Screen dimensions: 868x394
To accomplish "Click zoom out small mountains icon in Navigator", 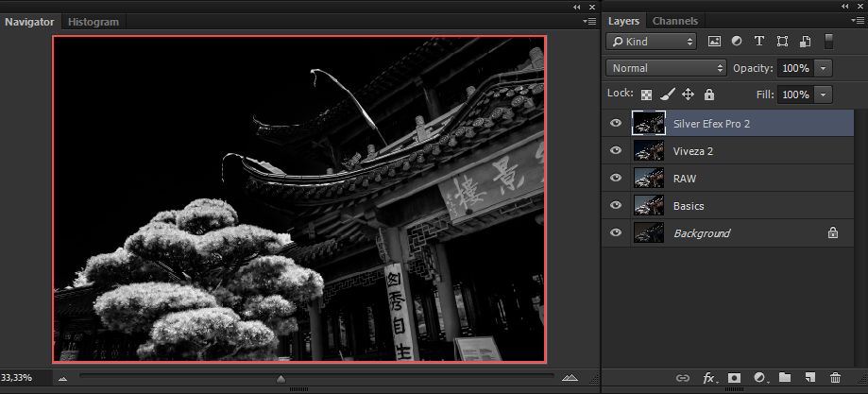I will pos(62,379).
